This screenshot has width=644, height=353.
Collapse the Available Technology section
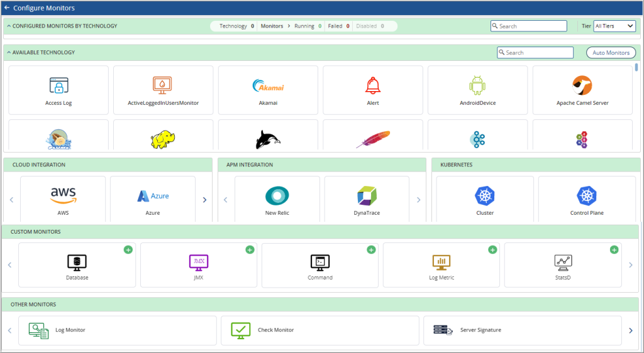tap(9, 53)
